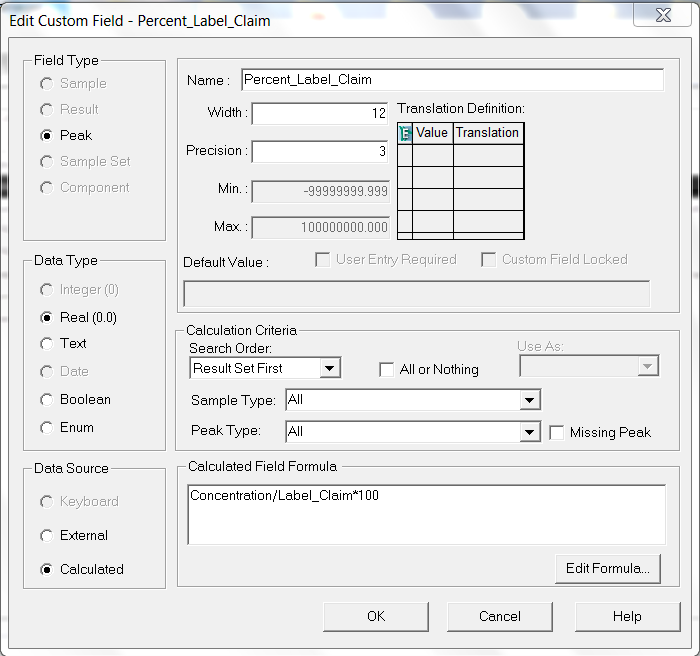Close the Edit Custom Field dialog
This screenshot has width=700, height=656.
pos(663,16)
